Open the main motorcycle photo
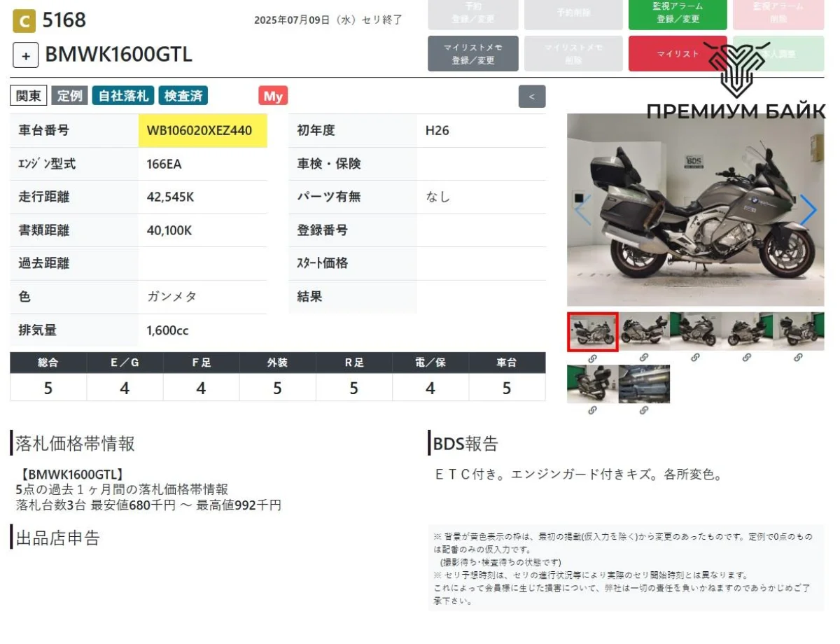This screenshot has height=644, width=840. (695, 210)
